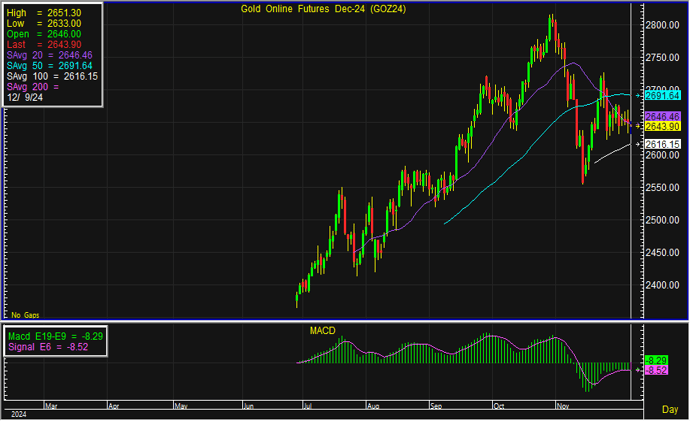690x421 pixels.
Task: Click the MACD indicator title
Action: point(322,330)
